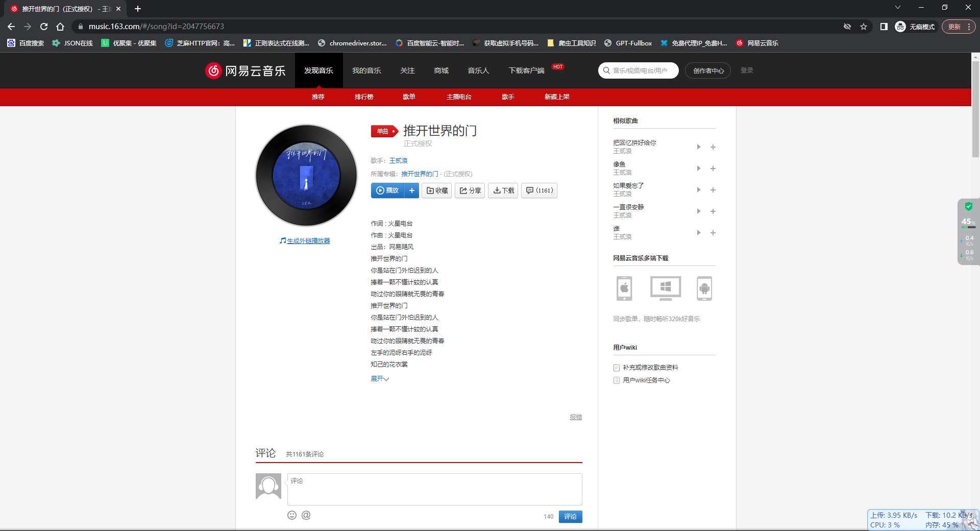Image resolution: width=980 pixels, height=531 pixels.
Task: Click the album cover vinyl image
Action: pyautogui.click(x=306, y=176)
